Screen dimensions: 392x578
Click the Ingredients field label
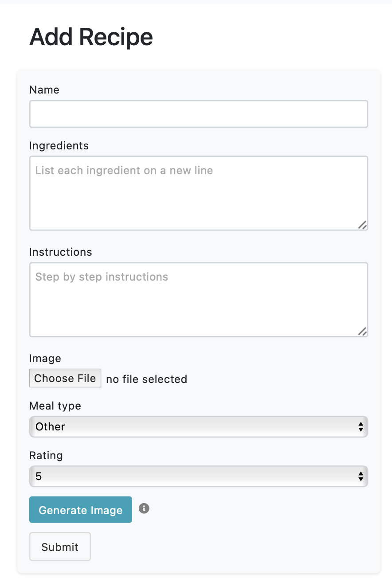point(59,146)
